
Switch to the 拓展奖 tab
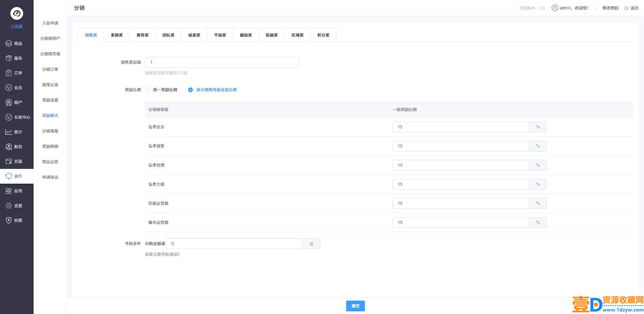point(272,35)
